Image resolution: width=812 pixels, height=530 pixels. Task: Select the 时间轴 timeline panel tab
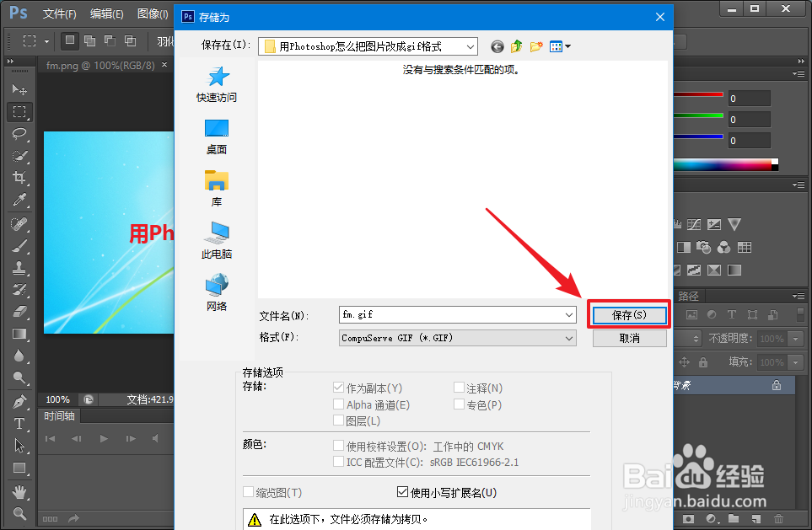(x=60, y=415)
